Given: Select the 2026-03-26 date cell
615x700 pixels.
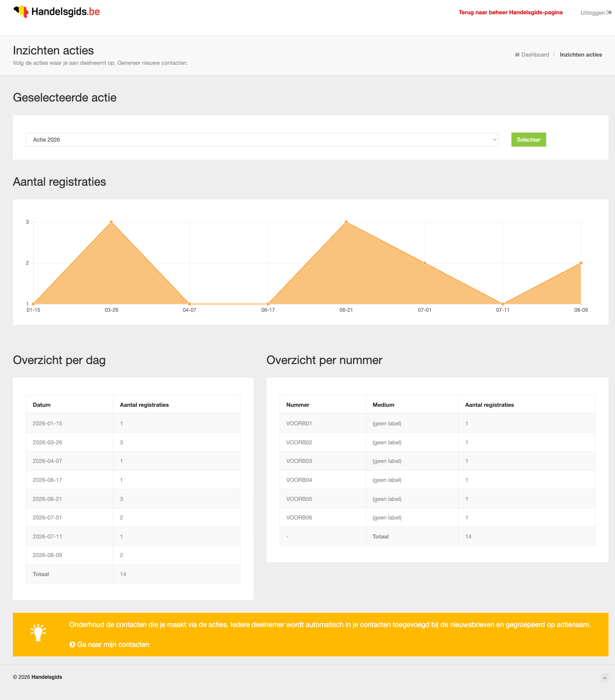Looking at the screenshot, I should pos(69,442).
